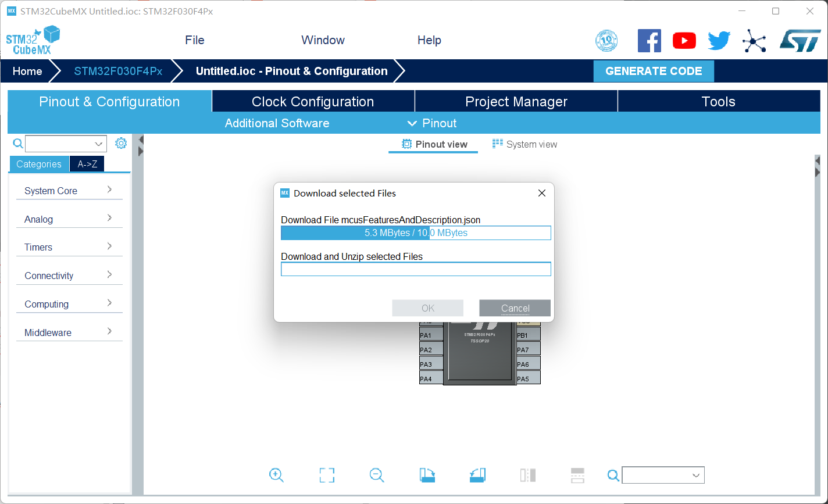Zoom out on the pinout
The width and height of the screenshot is (828, 504).
(x=377, y=476)
